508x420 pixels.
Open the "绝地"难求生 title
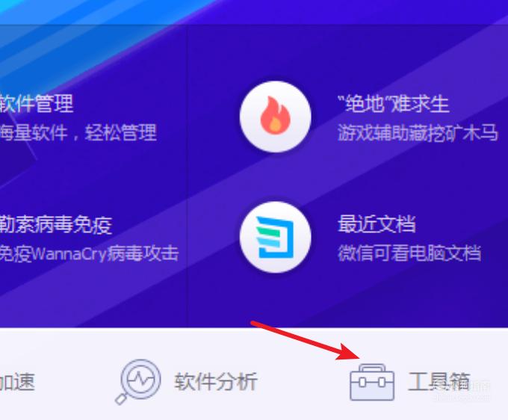click(393, 104)
